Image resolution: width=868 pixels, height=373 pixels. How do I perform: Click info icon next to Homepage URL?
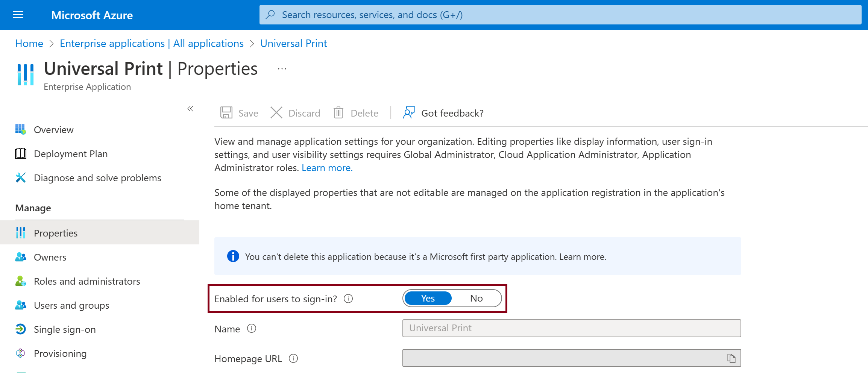pyautogui.click(x=293, y=358)
